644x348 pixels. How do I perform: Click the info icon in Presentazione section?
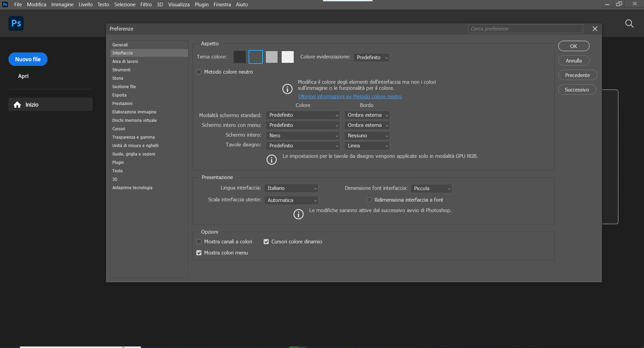pyautogui.click(x=298, y=214)
